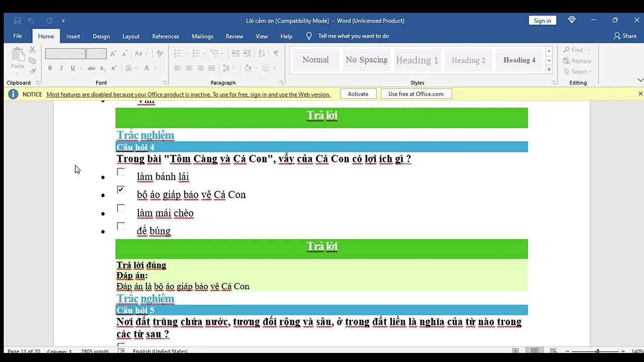This screenshot has width=644, height=362.
Task: Toggle Underline formatting
Action: (72, 68)
